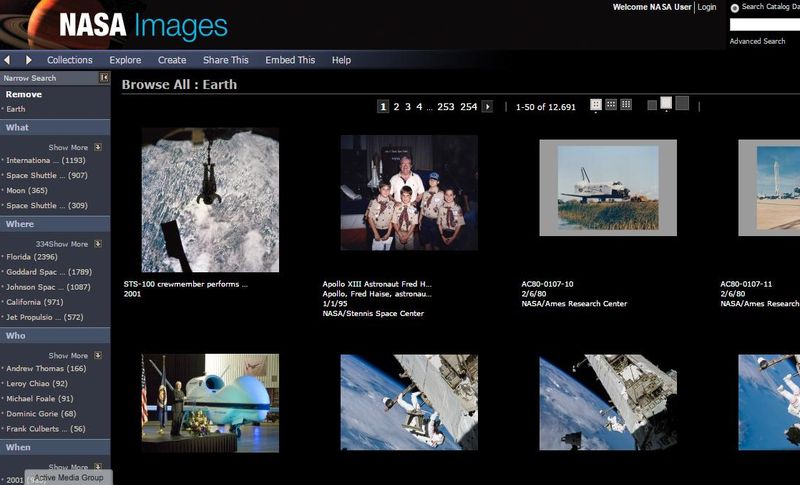Screen dimensions: 800x485
Task: Select the first grid layout view icon
Action: (x=595, y=105)
